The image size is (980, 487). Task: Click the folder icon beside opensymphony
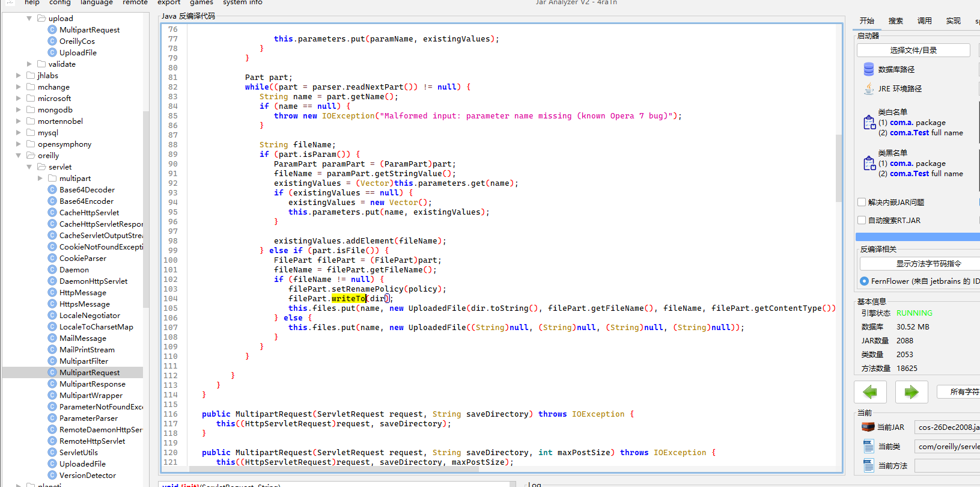pyautogui.click(x=31, y=144)
